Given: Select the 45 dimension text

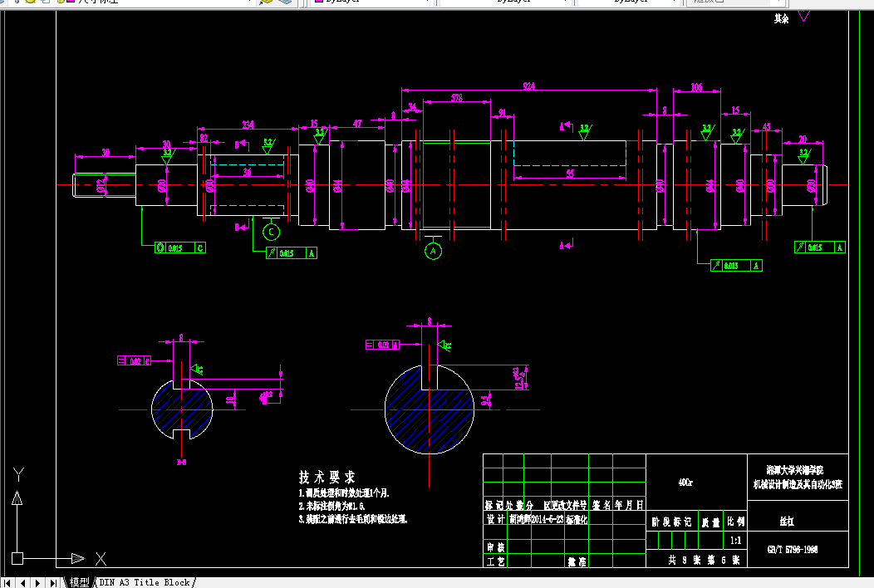Looking at the screenshot, I should point(767,126).
